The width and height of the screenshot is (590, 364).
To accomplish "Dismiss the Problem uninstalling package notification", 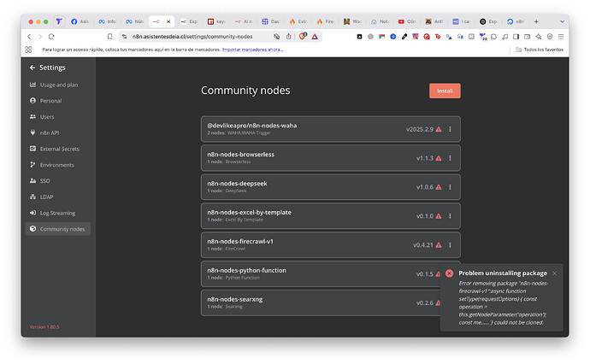I will [554, 273].
